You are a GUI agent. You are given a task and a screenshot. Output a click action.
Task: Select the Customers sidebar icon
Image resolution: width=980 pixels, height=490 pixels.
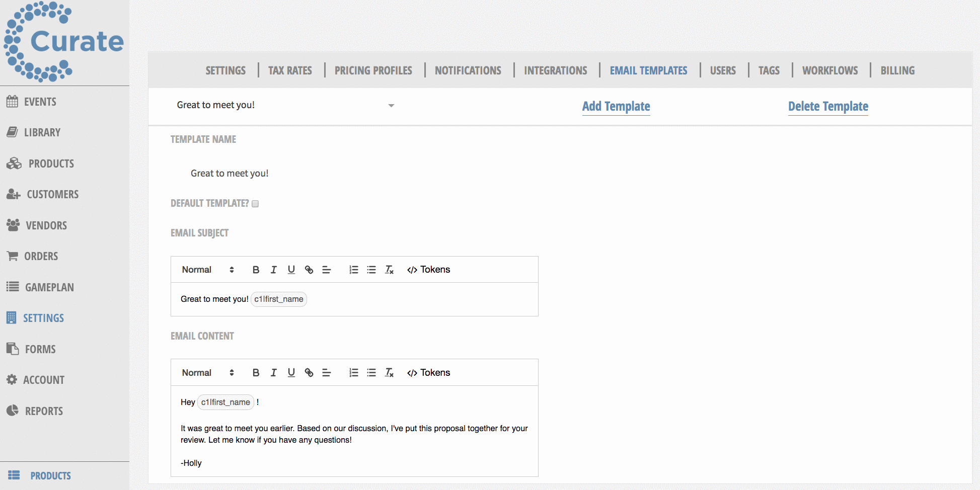pyautogui.click(x=13, y=194)
